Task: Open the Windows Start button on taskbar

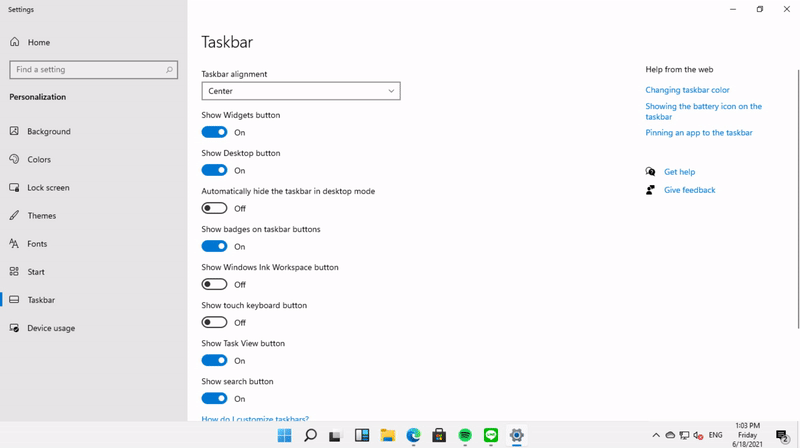Action: (284, 435)
